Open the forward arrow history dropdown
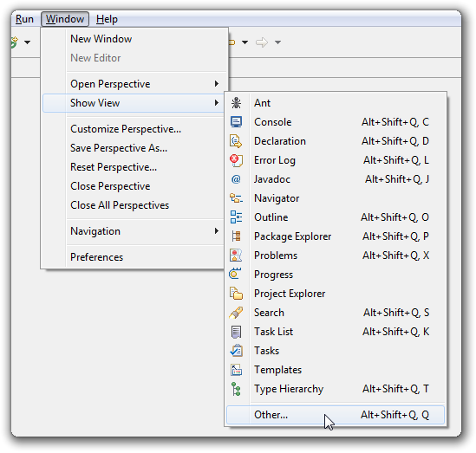This screenshot has width=476, height=453. click(277, 42)
